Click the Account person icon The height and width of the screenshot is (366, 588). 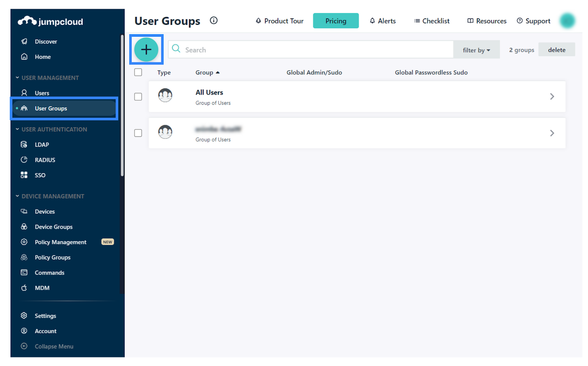(x=24, y=331)
